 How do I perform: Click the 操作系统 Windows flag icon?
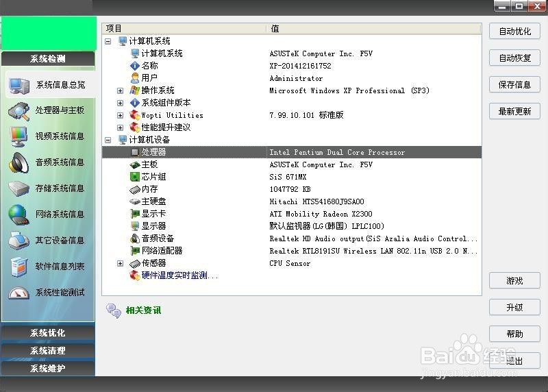point(134,90)
